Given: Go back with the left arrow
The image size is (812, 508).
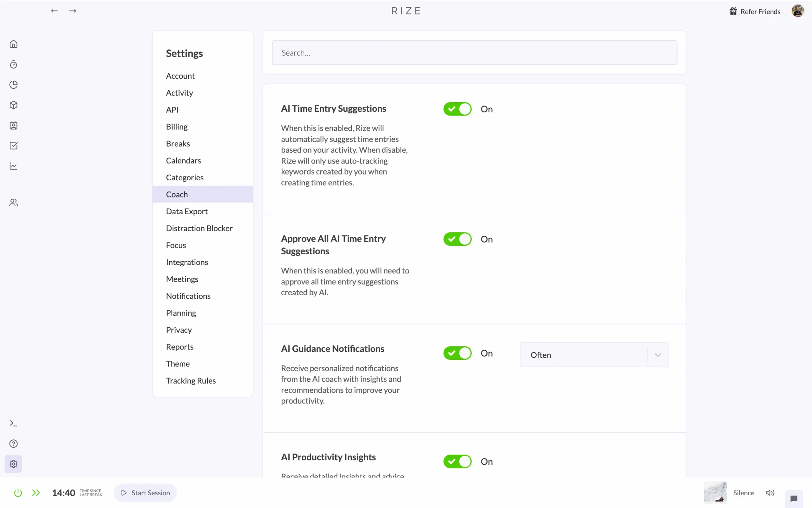Looking at the screenshot, I should 55,11.
